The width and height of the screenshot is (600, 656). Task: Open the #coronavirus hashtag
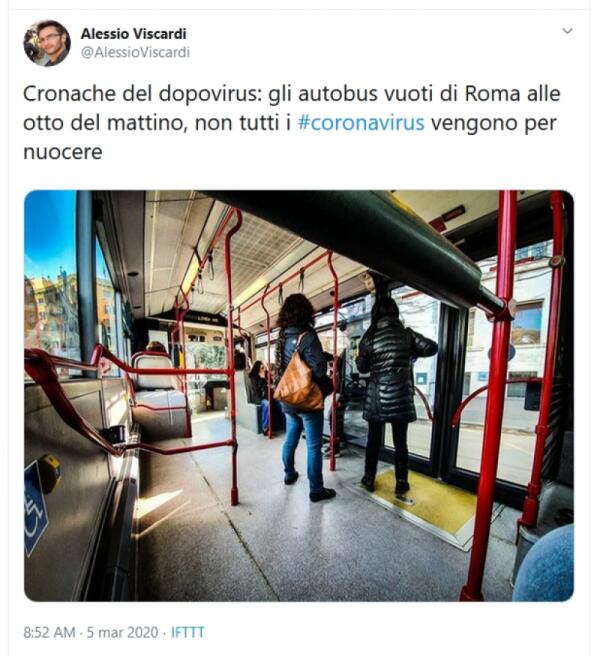[361, 123]
